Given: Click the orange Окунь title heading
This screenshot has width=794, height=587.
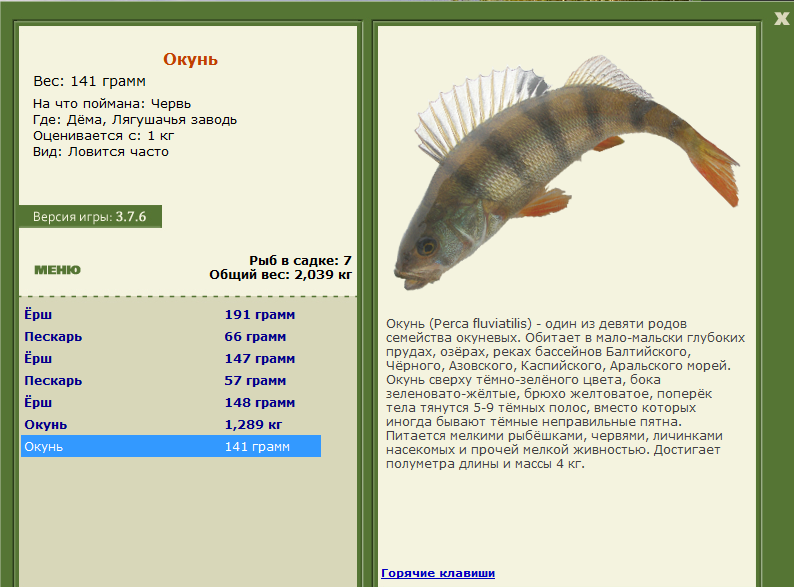Looking at the screenshot, I should 190,59.
